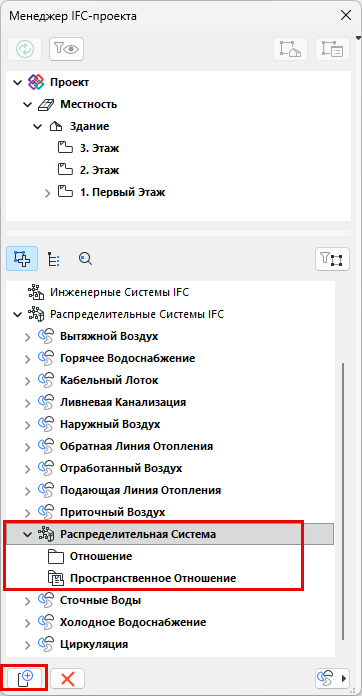Select the Отработанный Воздух row text
Screen dimensions: 362x696
pos(121,468)
